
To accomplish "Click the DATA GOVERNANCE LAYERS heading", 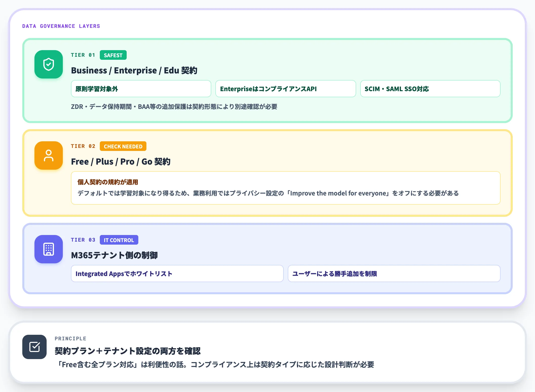I will click(61, 26).
